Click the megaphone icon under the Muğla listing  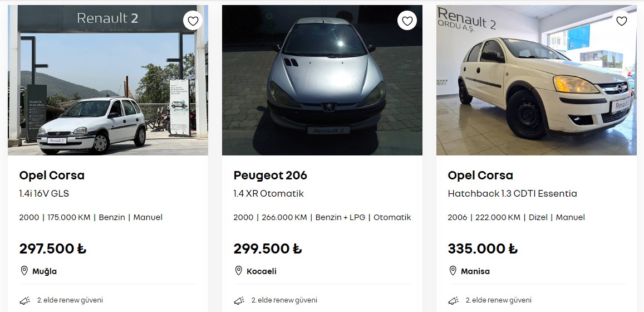coord(25,300)
